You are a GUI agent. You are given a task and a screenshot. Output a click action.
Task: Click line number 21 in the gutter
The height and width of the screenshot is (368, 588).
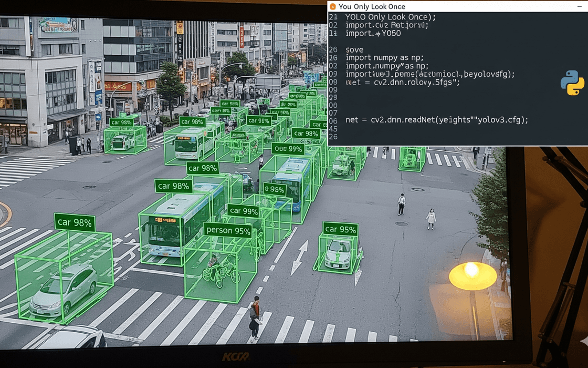333,17
